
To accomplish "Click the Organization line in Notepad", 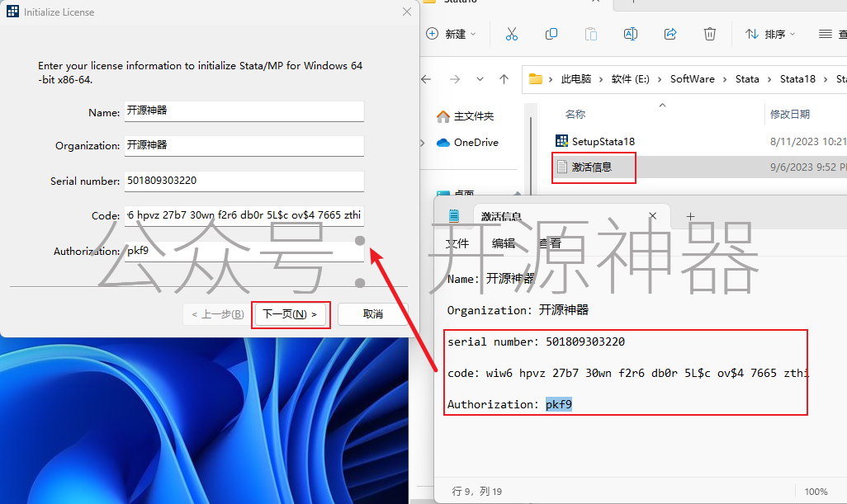I will click(x=518, y=310).
